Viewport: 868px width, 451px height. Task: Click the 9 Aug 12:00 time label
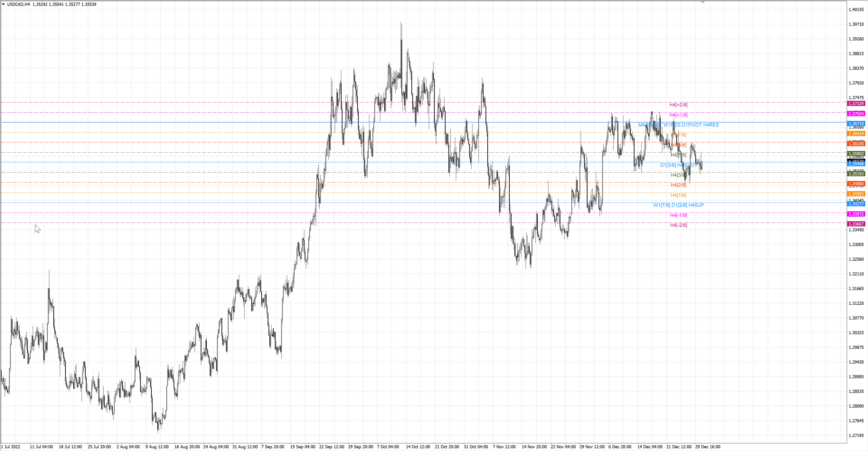tap(157, 447)
